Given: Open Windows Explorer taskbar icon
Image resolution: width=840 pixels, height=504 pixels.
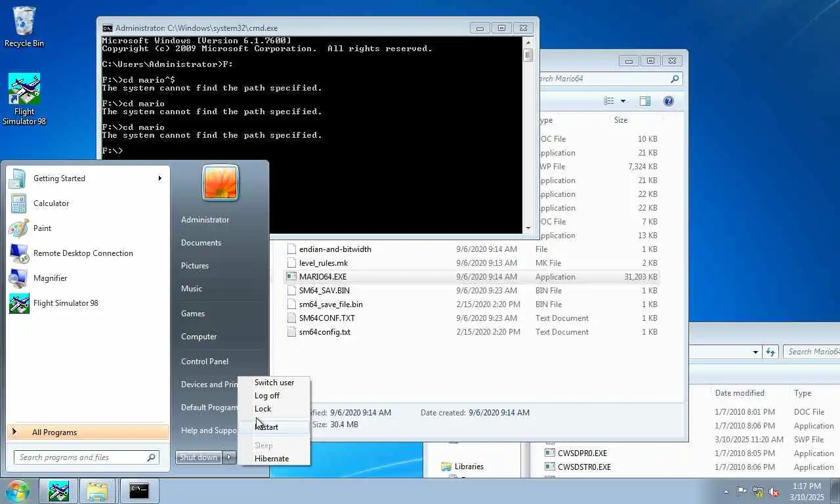Looking at the screenshot, I should point(98,491).
